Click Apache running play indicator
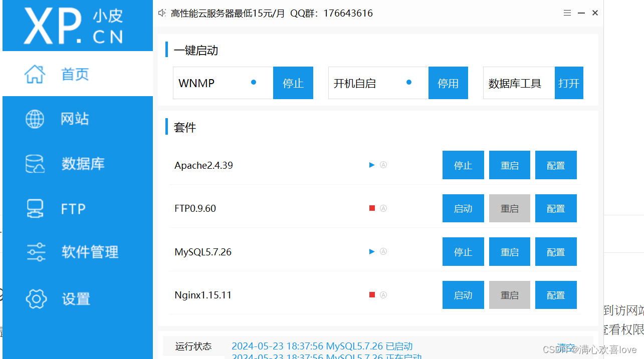Image resolution: width=644 pixels, height=359 pixels. 372,165
